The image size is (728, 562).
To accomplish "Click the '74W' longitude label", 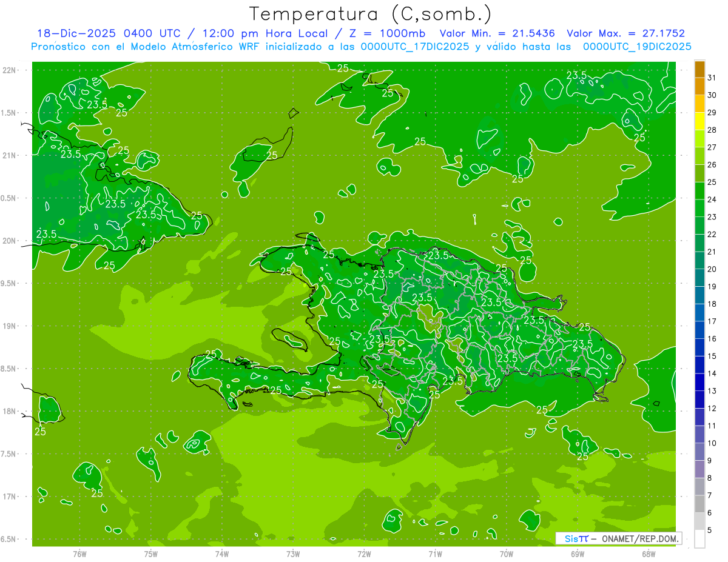I will pyautogui.click(x=222, y=554).
